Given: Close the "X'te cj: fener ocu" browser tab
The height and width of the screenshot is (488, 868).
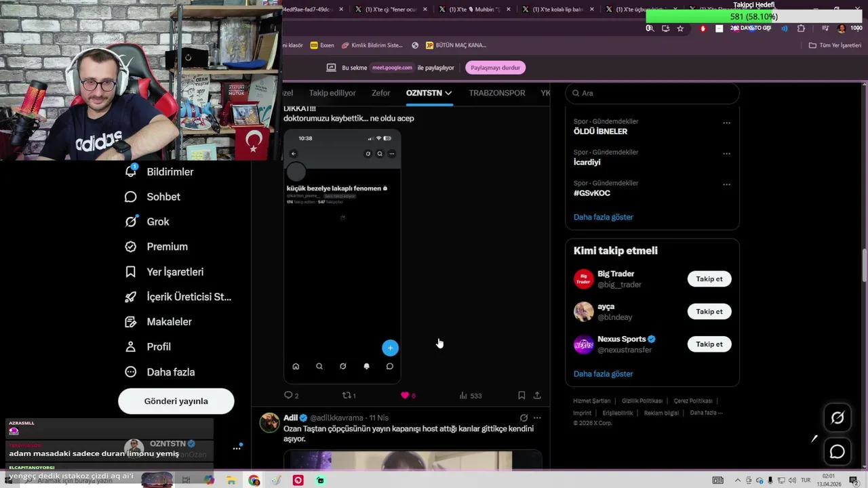Looking at the screenshot, I should [x=425, y=9].
